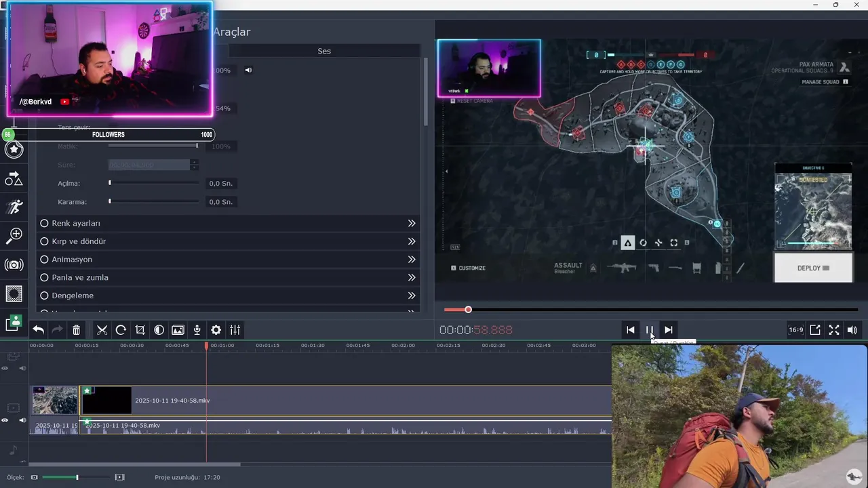Open the running-figure animation sidebar icon
The width and height of the screenshot is (868, 488).
click(14, 207)
